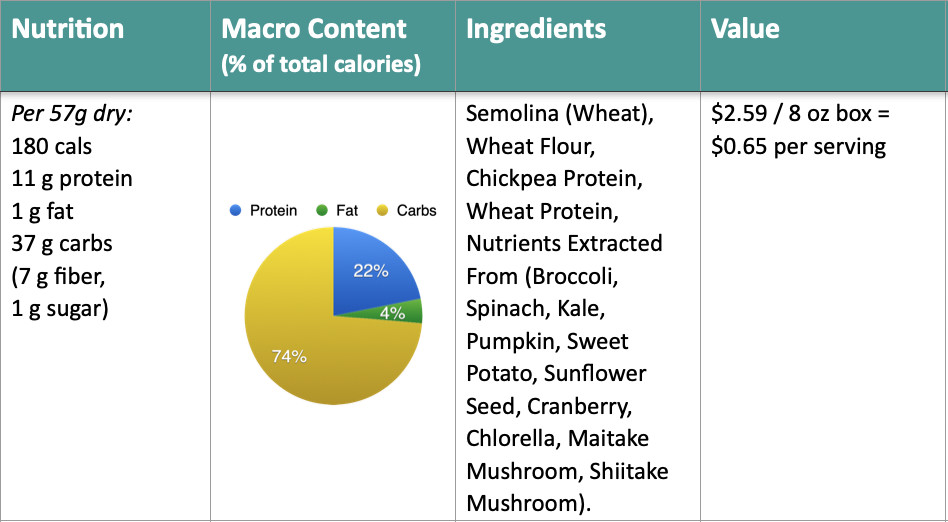Click the '180 cals' line
Image resolution: width=948 pixels, height=522 pixels.
coord(52,146)
